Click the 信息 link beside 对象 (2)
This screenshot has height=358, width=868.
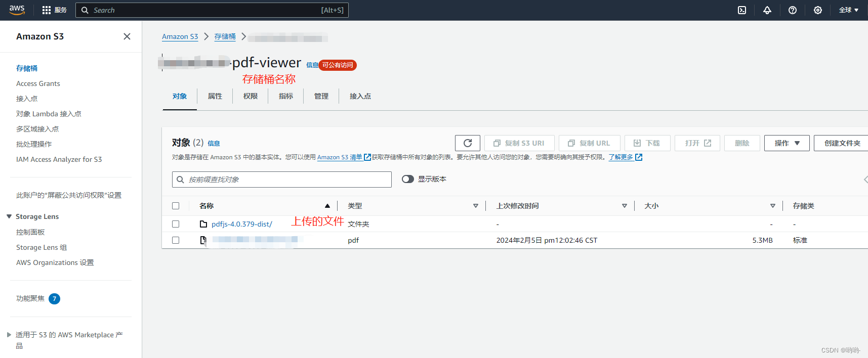(214, 144)
